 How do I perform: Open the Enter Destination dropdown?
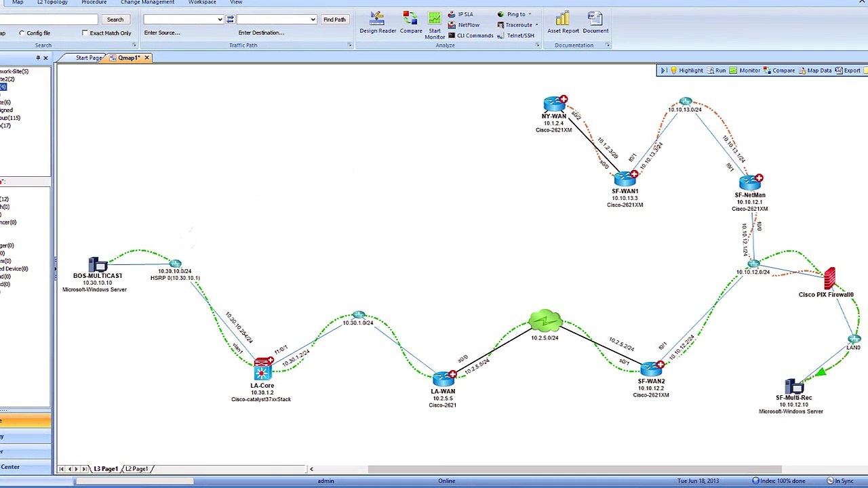pyautogui.click(x=313, y=19)
